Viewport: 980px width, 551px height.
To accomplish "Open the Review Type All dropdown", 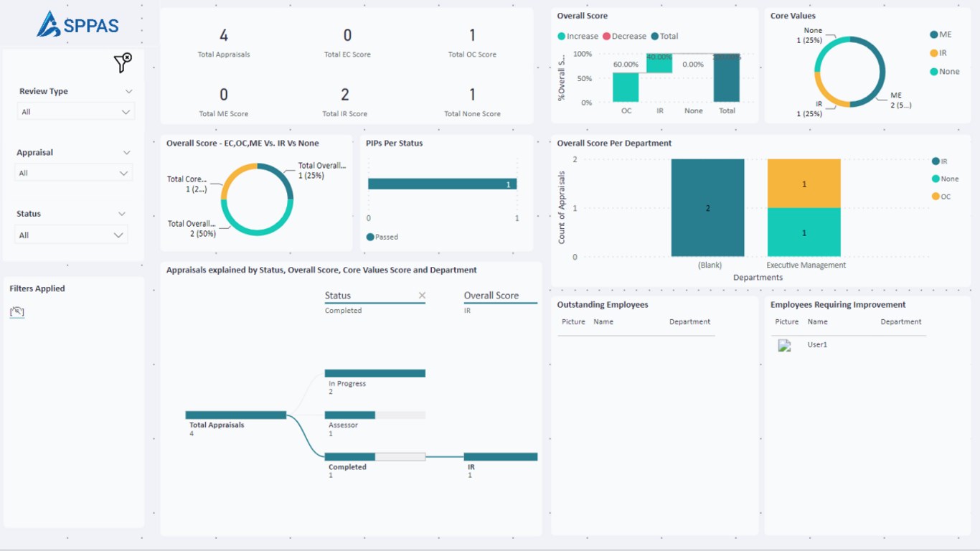I will coord(76,112).
